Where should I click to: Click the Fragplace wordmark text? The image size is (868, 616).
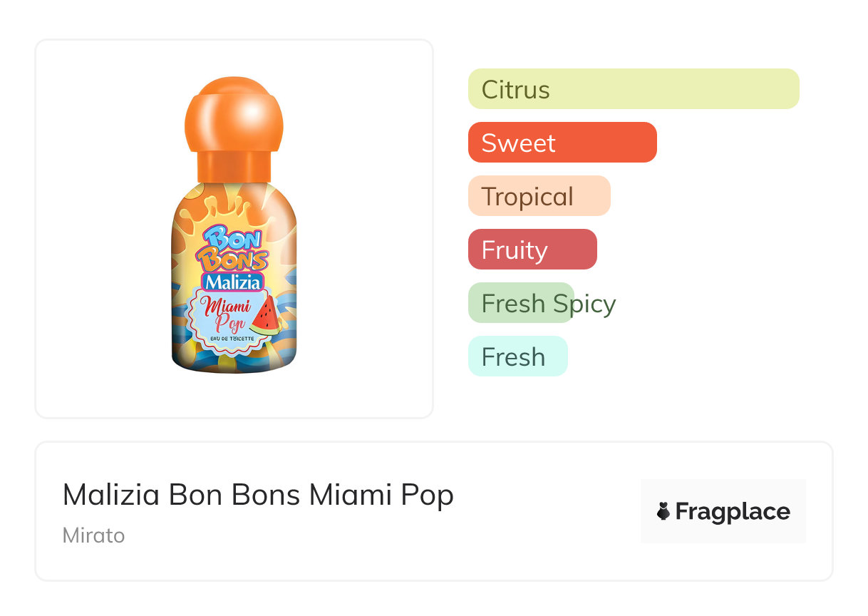pyautogui.click(x=733, y=511)
